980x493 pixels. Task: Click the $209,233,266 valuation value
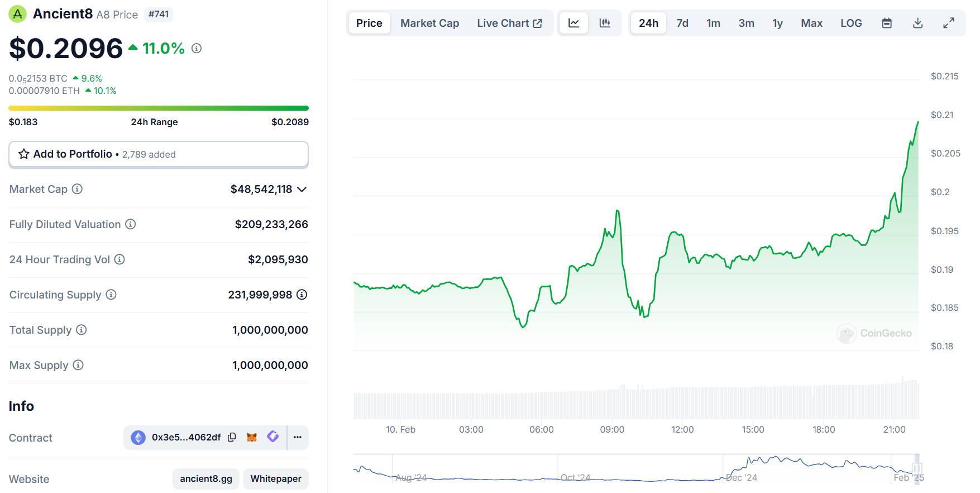click(x=271, y=224)
